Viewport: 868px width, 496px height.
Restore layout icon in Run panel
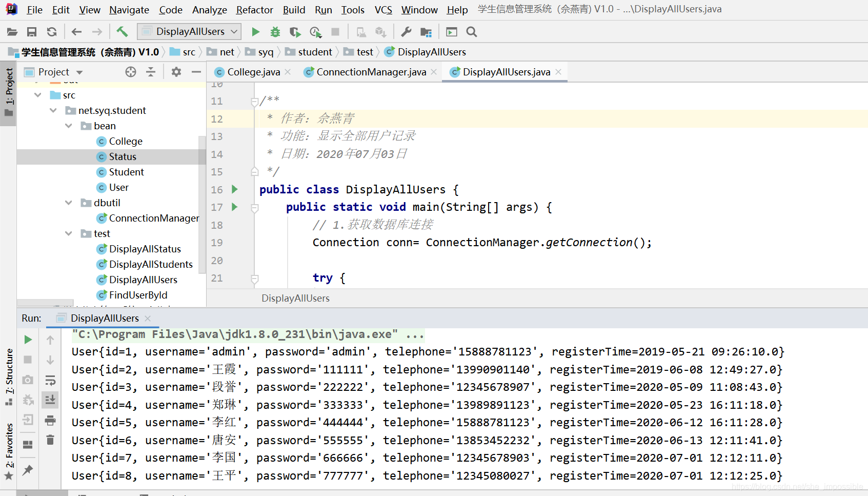tap(28, 444)
